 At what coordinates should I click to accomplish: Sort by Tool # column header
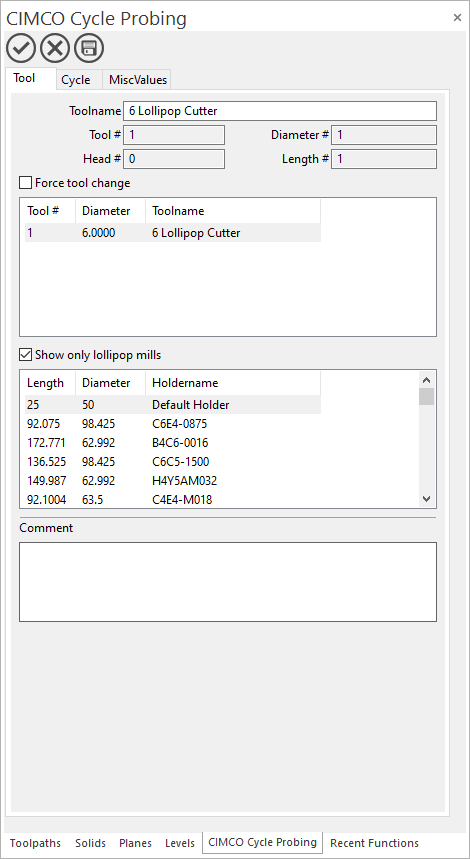[x=48, y=211]
